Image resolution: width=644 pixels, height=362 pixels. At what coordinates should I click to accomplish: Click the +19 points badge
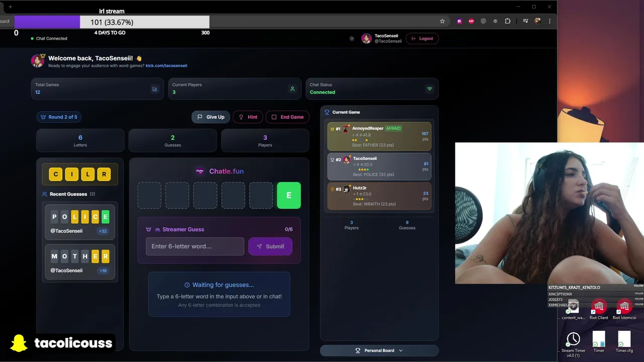[103, 270]
